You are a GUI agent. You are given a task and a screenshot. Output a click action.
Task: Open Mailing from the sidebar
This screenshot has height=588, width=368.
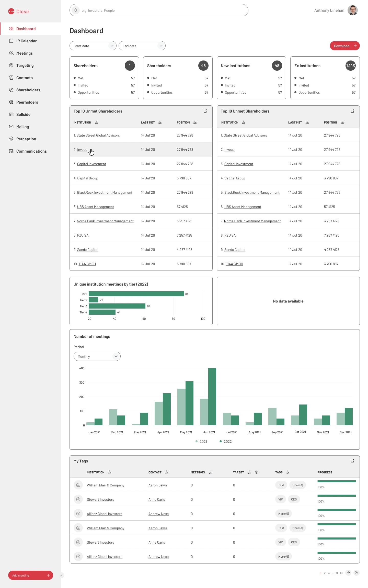pos(31,127)
